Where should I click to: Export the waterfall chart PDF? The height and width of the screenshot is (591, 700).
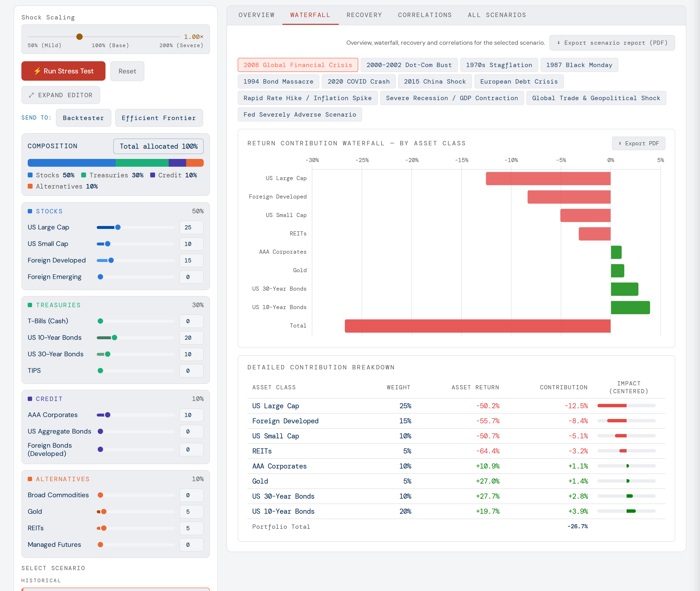click(x=638, y=143)
